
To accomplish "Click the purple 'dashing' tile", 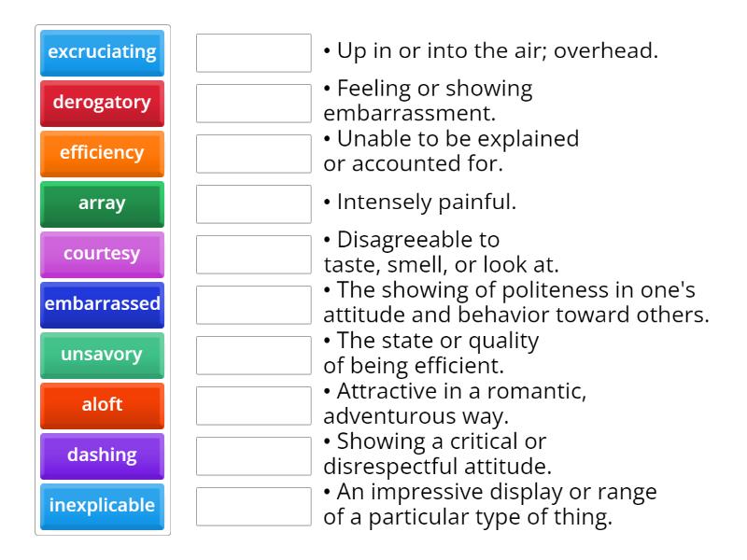I will 102,455.
